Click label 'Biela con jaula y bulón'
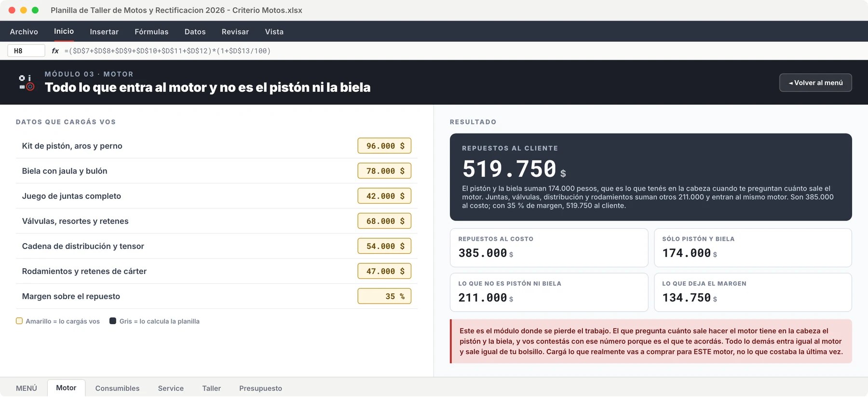 tap(65, 171)
